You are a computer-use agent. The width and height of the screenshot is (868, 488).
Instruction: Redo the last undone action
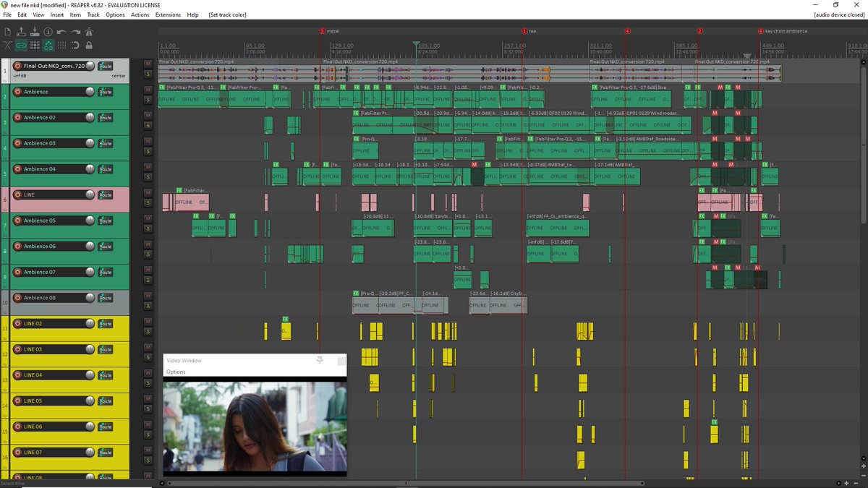point(75,32)
